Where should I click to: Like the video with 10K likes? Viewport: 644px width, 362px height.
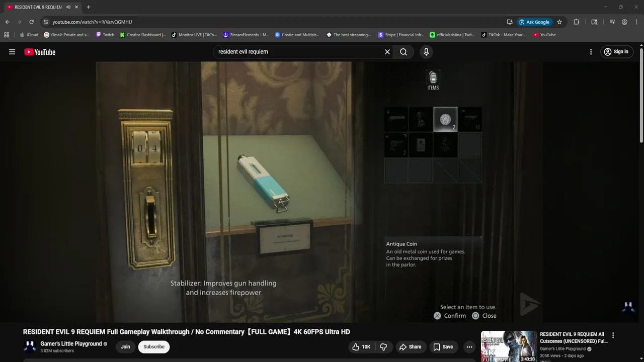[362, 347]
